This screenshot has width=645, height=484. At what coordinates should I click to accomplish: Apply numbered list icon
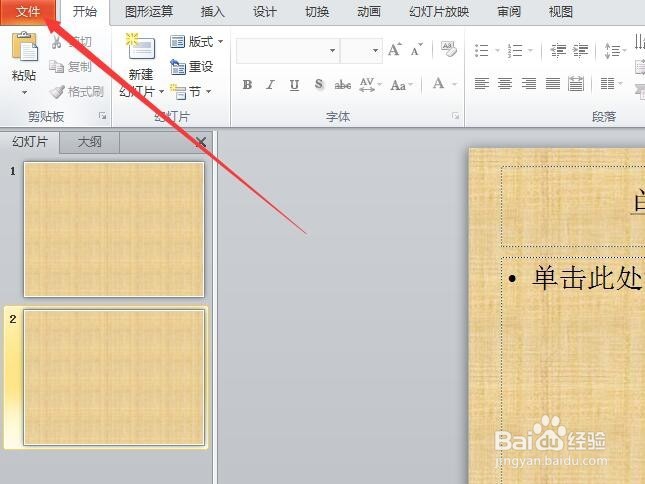click(x=515, y=51)
